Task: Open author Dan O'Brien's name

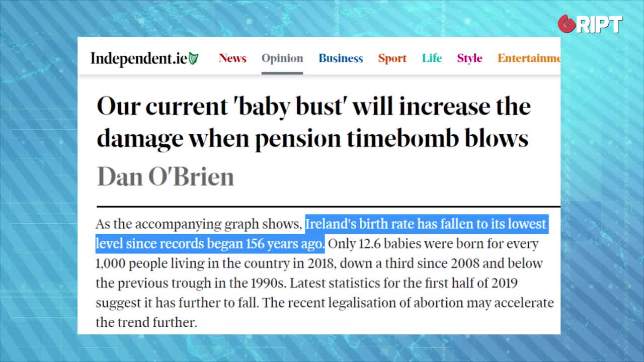Action: (x=166, y=176)
